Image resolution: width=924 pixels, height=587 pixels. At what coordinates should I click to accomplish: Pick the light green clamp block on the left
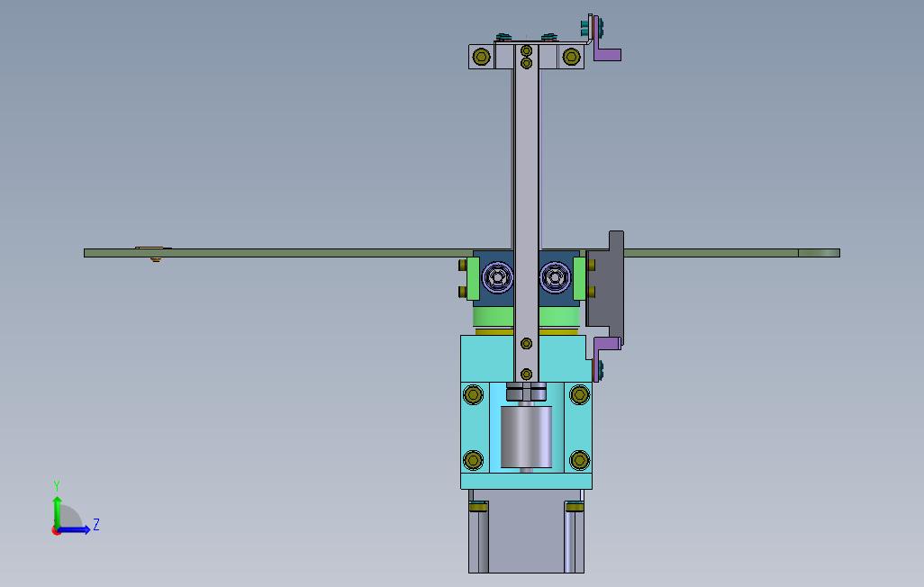click(473, 278)
